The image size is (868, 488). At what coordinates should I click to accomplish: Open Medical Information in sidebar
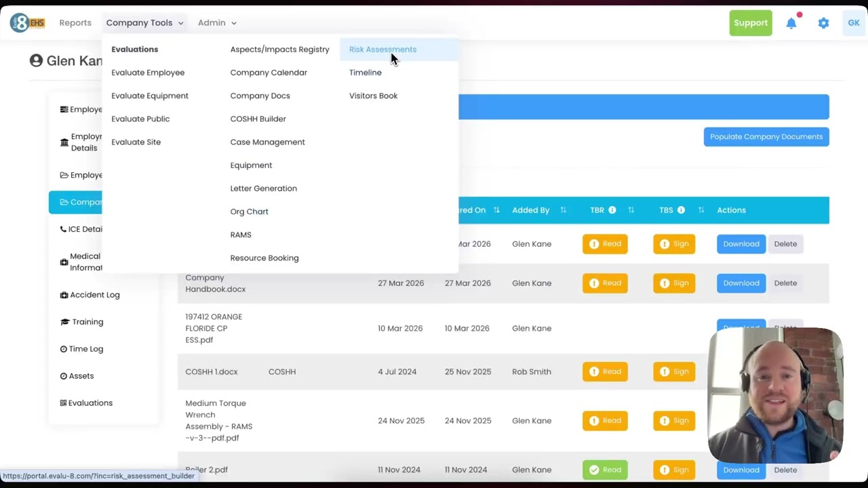[81, 262]
